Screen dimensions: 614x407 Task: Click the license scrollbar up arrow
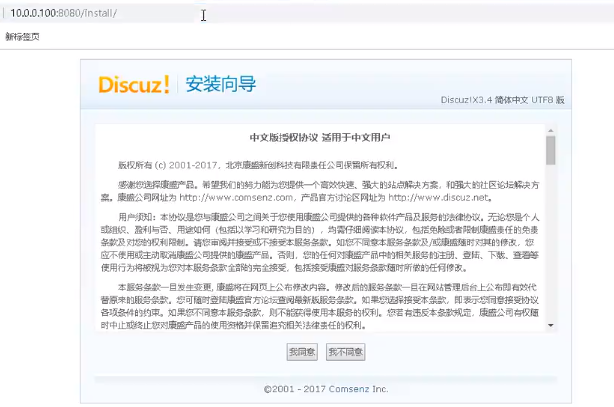coord(551,131)
